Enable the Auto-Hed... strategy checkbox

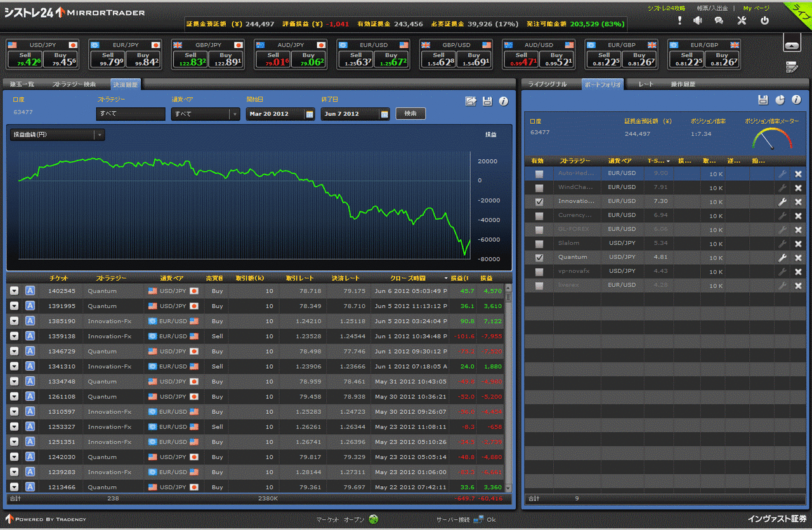click(x=539, y=174)
